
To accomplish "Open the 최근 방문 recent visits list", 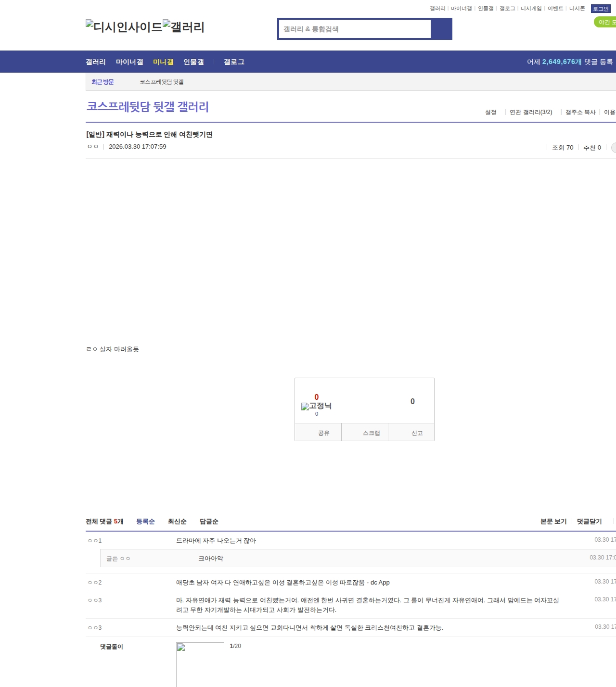I will 103,82.
